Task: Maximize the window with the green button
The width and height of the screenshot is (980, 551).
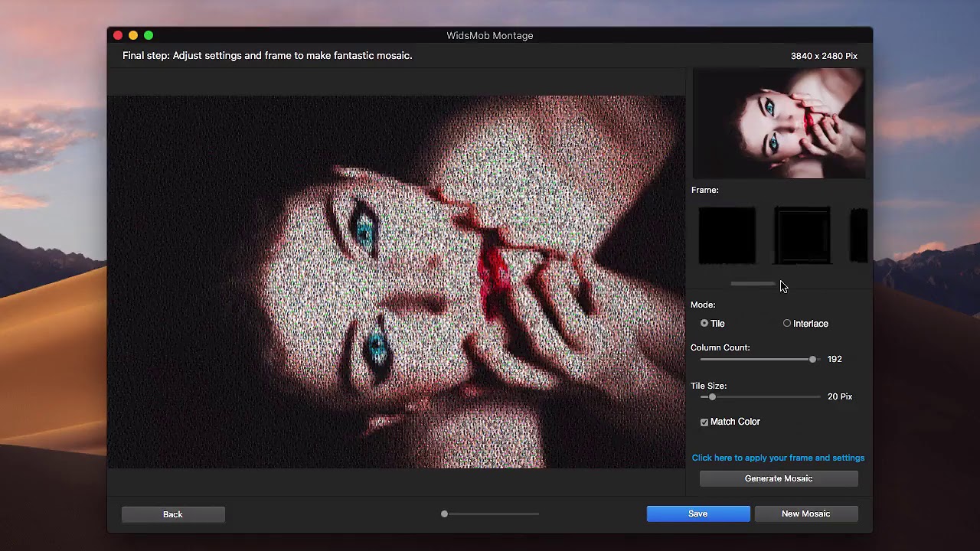Action: click(149, 35)
